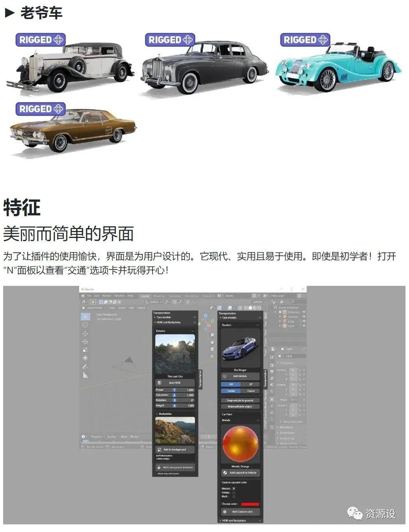Click the camera view toggle icon
The image size is (409, 532).
tap(212, 349)
